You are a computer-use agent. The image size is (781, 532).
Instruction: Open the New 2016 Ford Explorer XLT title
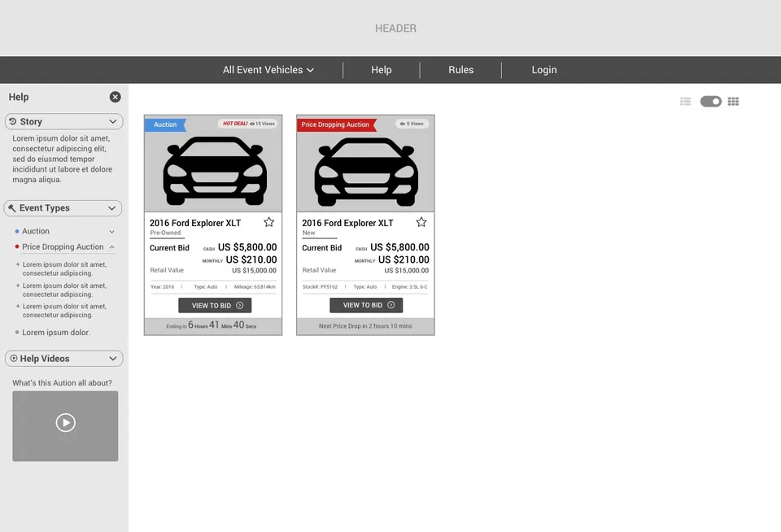pos(347,223)
